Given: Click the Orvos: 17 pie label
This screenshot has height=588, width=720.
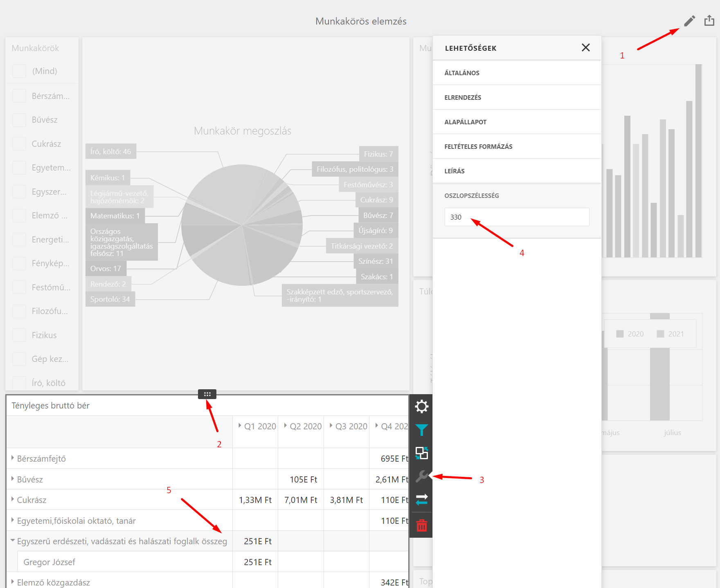Looking at the screenshot, I should (106, 269).
